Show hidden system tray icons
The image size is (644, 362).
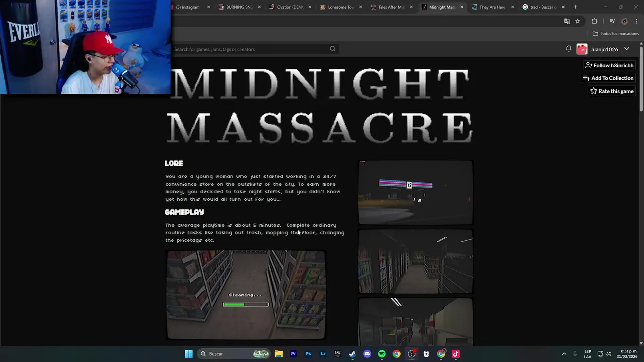point(564,354)
